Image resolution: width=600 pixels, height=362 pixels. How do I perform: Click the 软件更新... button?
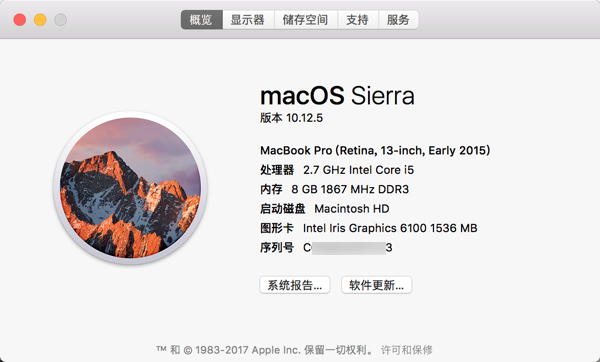377,285
